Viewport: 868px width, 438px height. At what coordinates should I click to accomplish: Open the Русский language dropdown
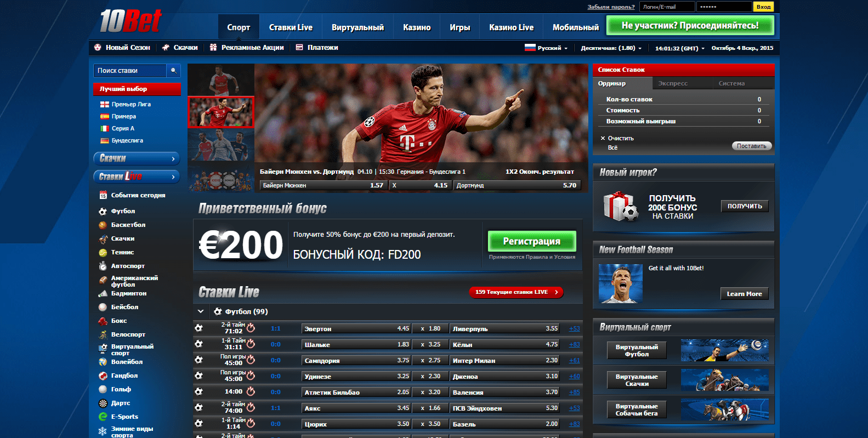point(546,48)
